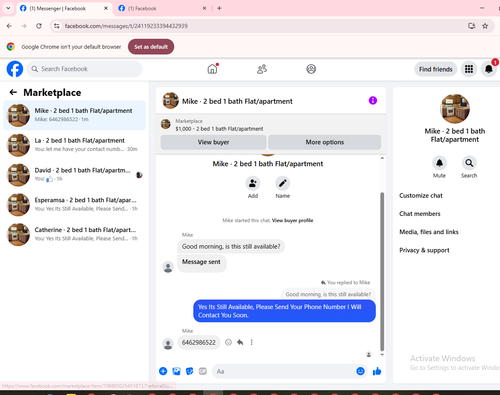Click the listing thumbnail in the Marketplace banner

(166, 124)
